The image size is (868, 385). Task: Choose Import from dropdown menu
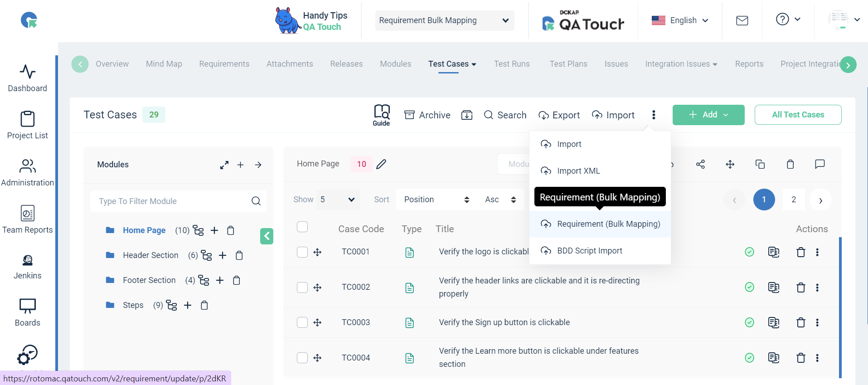tap(600, 144)
